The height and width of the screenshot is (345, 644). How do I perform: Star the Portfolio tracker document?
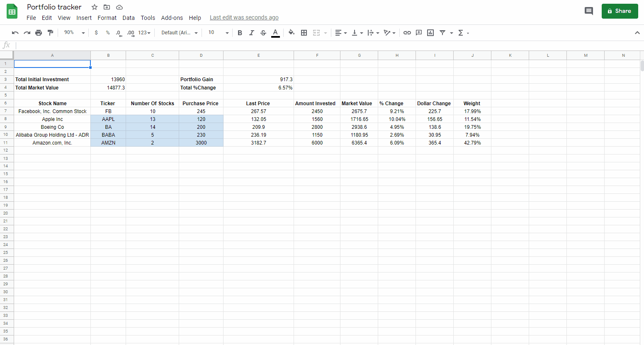pos(95,7)
